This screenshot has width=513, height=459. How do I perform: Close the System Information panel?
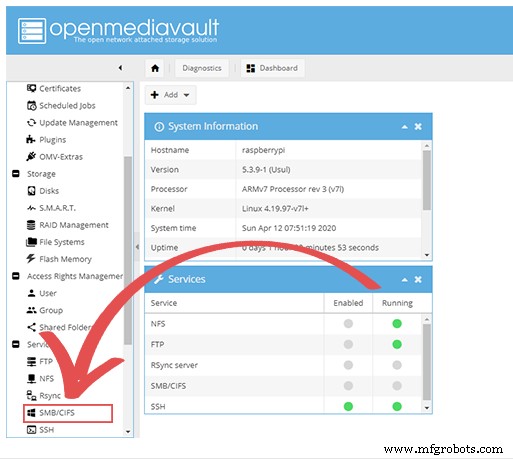[x=418, y=127]
